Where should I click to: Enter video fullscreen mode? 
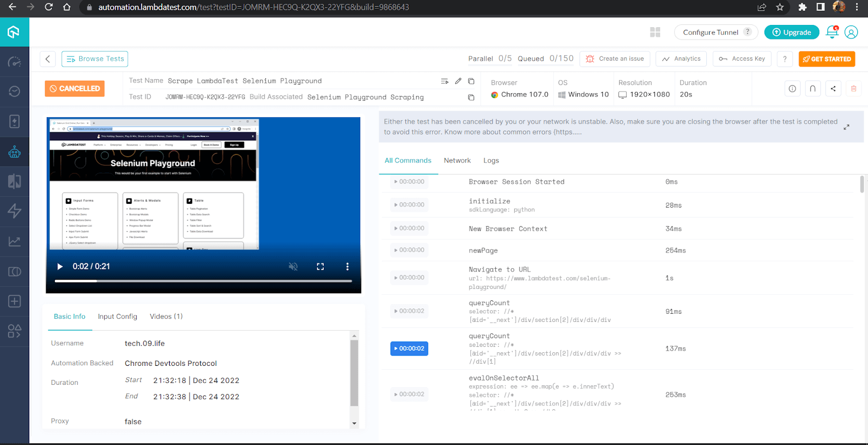coord(320,266)
